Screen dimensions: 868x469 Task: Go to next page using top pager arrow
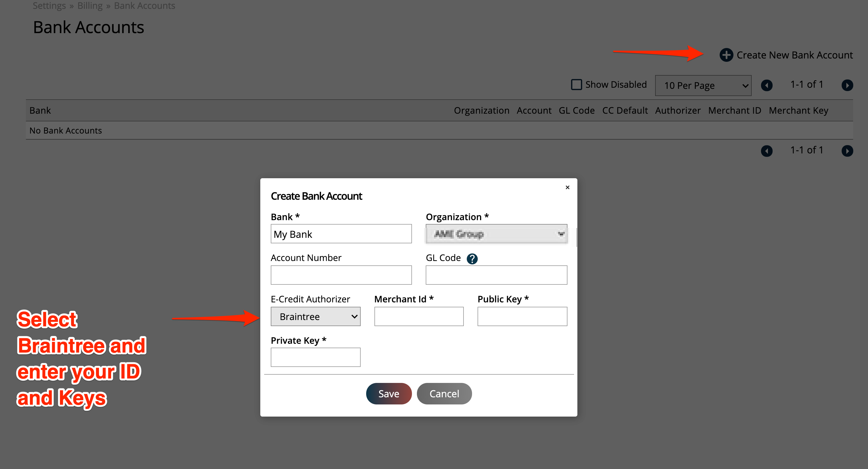(847, 85)
